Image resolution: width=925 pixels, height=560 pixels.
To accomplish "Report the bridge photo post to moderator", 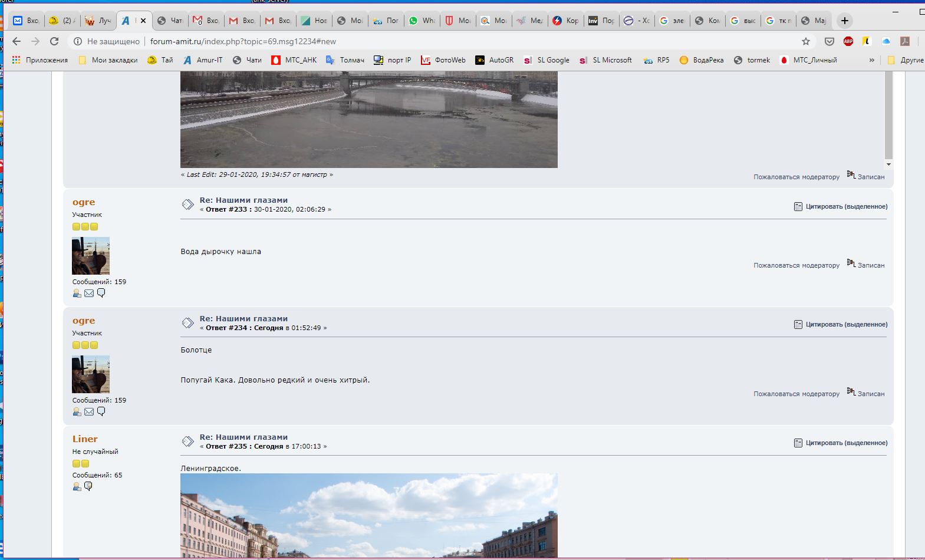I will (796, 177).
